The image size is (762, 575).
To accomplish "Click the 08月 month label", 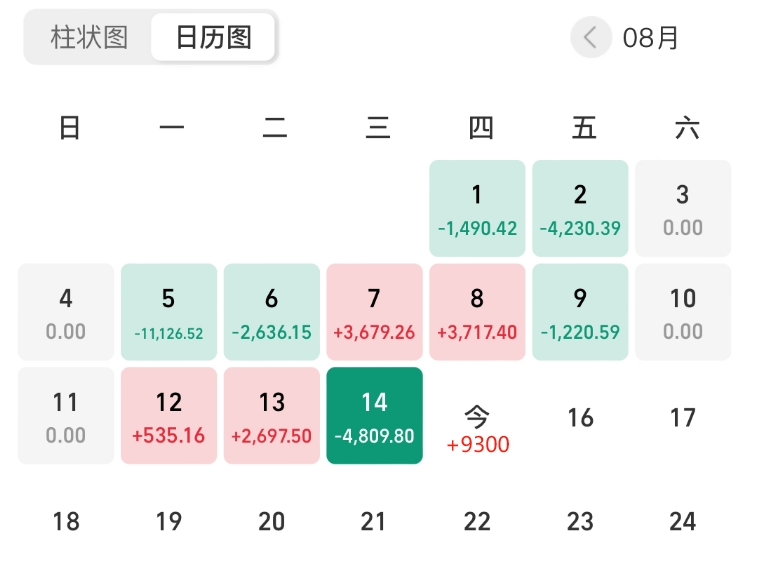I will 650,38.
